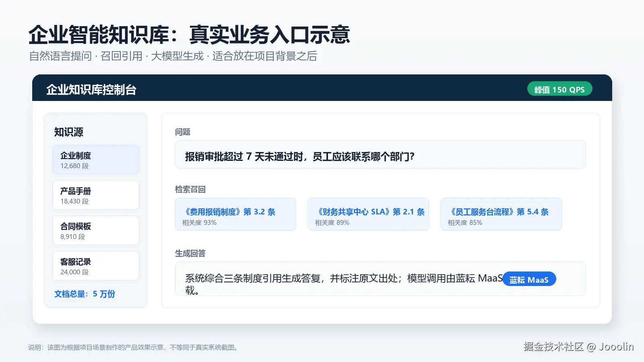Select the 产品手册 knowledge source card
Viewport: 644px width, 362px height.
pyautogui.click(x=96, y=195)
